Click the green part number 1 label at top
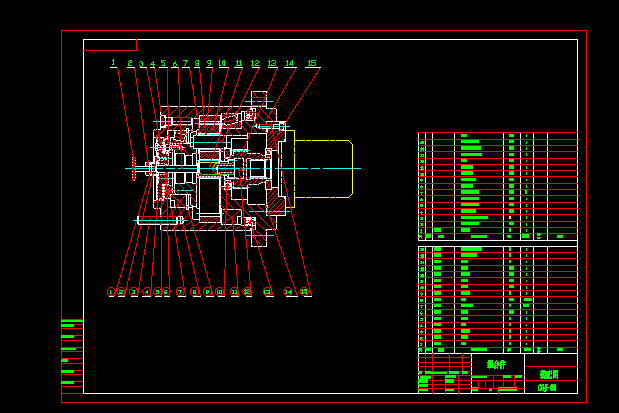This screenshot has height=413, width=619. [x=114, y=63]
